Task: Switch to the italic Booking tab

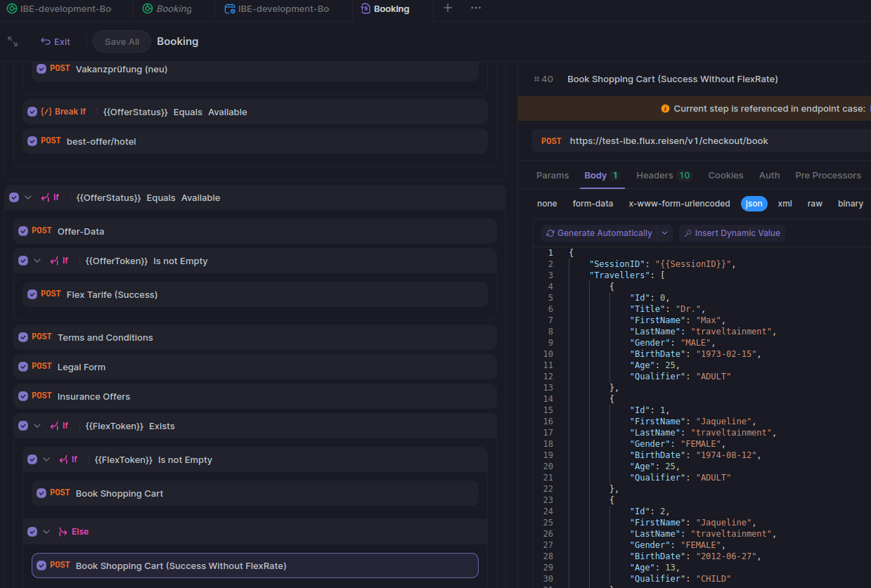Action: point(167,8)
